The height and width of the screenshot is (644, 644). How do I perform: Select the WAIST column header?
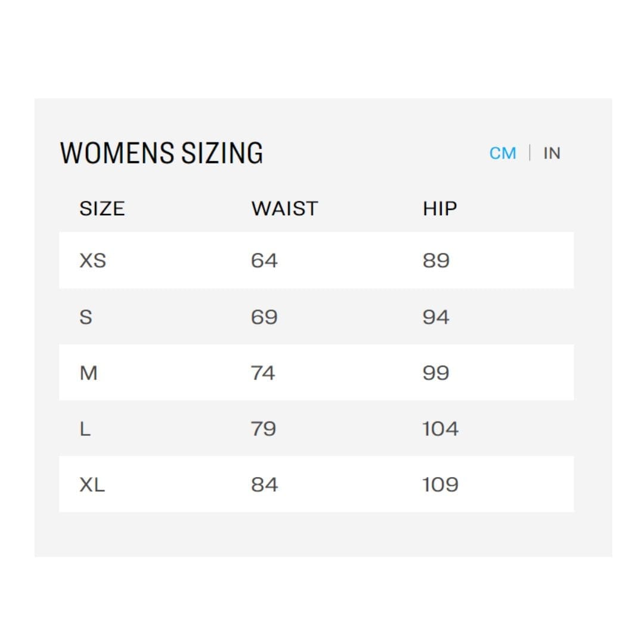click(284, 209)
